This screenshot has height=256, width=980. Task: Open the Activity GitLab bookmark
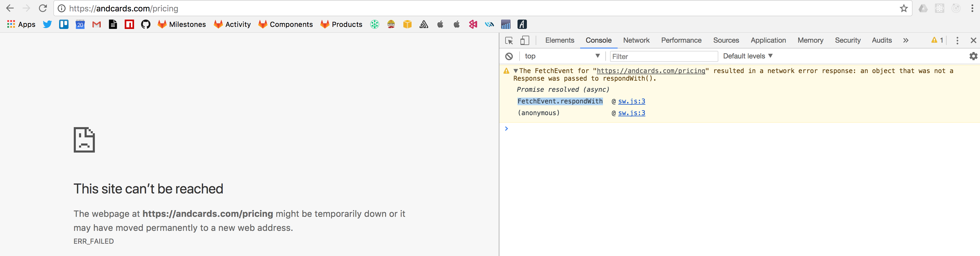(x=232, y=24)
